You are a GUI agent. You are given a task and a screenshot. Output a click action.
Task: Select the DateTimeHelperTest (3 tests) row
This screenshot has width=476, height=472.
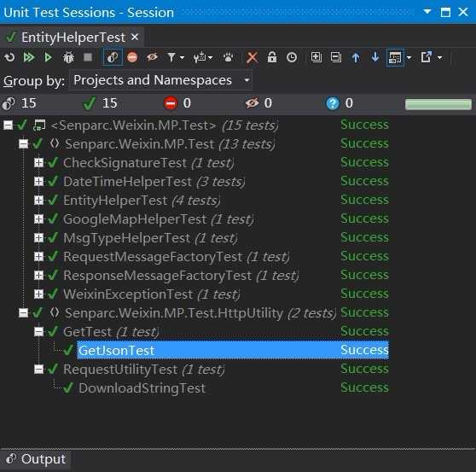tap(154, 182)
